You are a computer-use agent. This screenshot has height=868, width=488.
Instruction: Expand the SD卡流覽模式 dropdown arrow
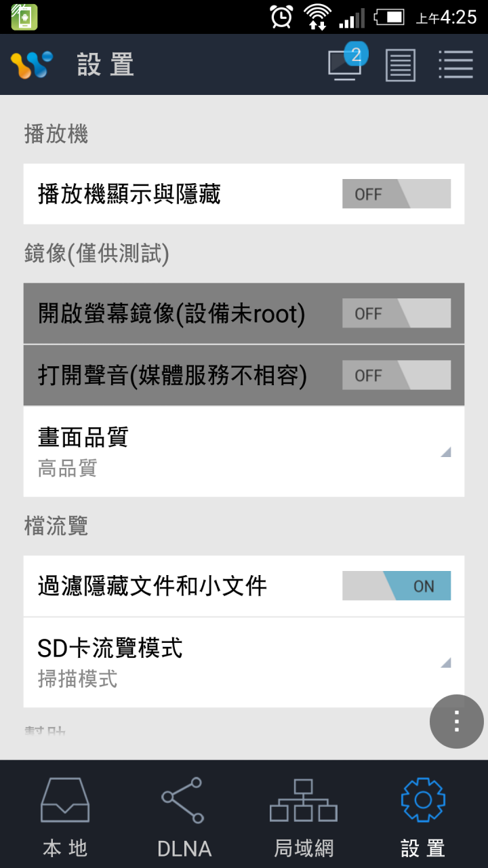pos(446,663)
